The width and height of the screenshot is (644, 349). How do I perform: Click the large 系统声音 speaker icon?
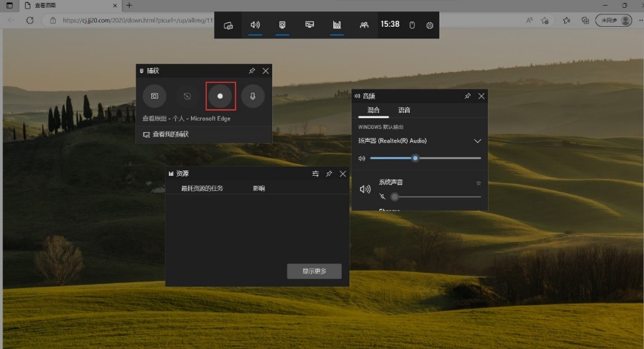(365, 189)
